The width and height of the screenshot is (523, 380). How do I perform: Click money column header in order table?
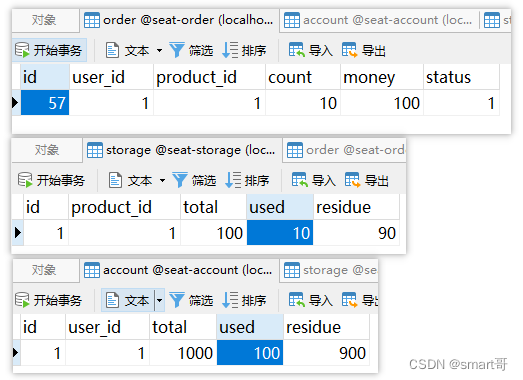382,77
